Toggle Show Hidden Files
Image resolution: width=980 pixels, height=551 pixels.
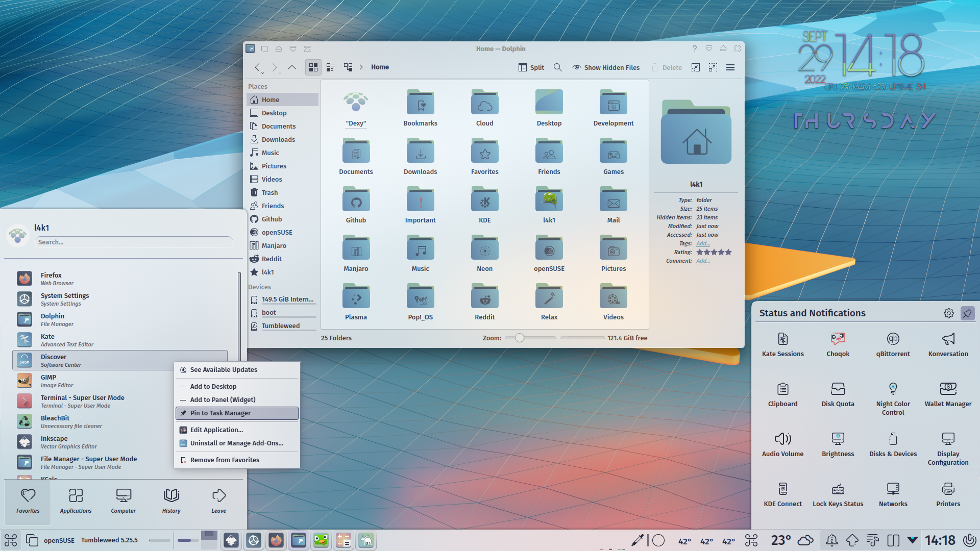pos(606,67)
